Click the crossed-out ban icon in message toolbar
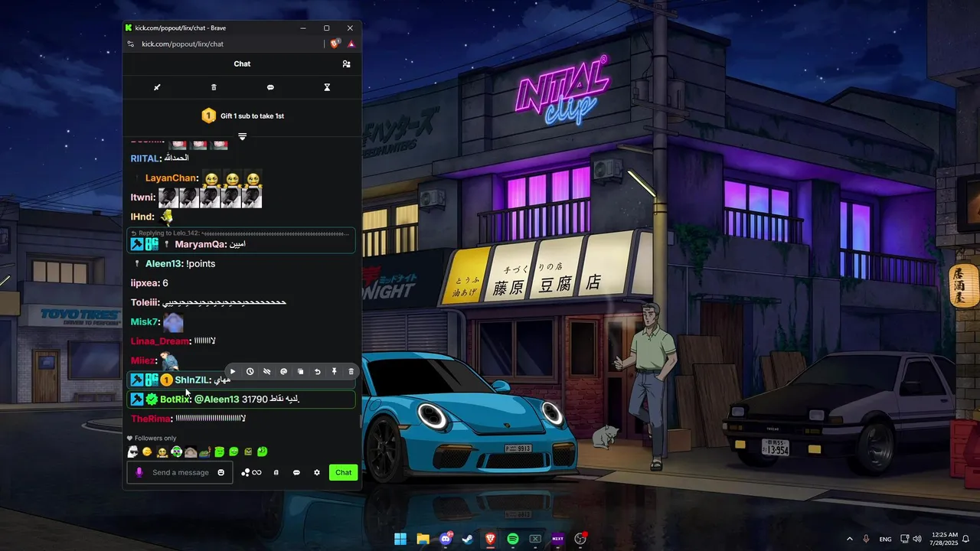The image size is (980, 551). [x=267, y=372]
